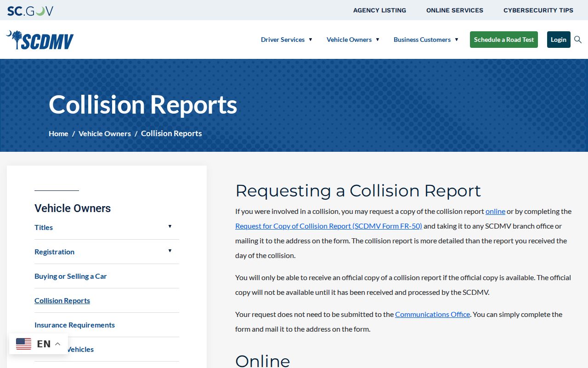The width and height of the screenshot is (588, 368).
Task: Click the Collision Reports page title
Action: (x=143, y=104)
